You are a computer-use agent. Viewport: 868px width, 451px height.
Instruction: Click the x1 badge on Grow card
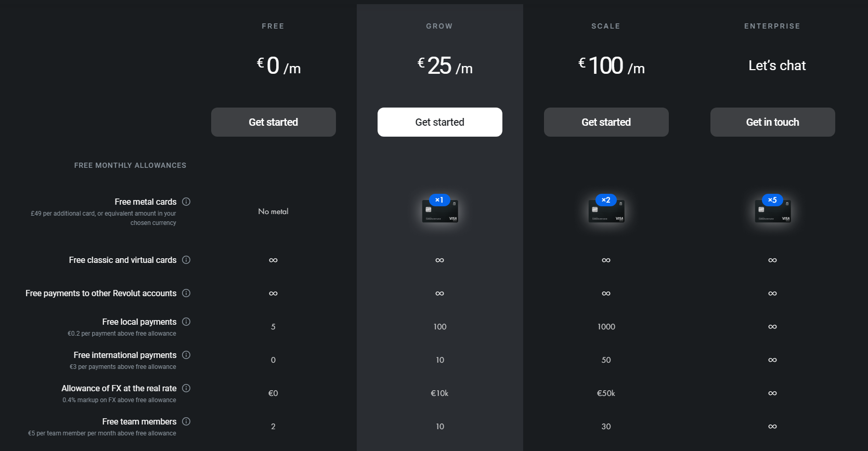(x=439, y=200)
